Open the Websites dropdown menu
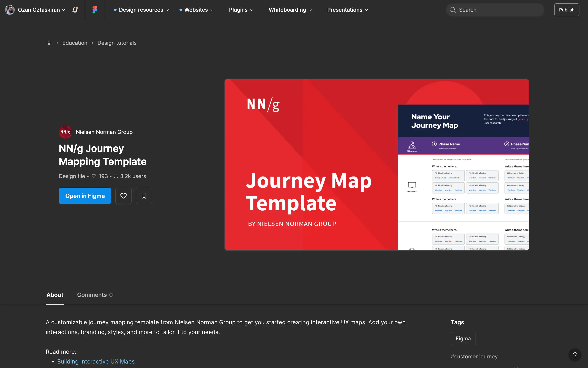The width and height of the screenshot is (588, 368). point(196,10)
